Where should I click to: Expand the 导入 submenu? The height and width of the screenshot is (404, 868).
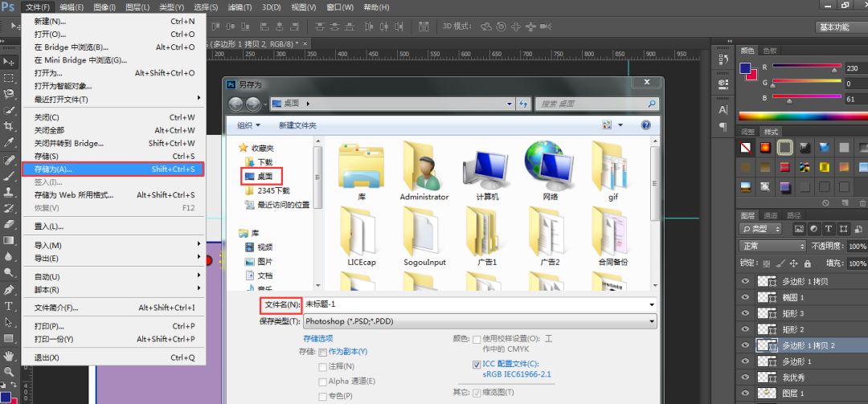(113, 245)
